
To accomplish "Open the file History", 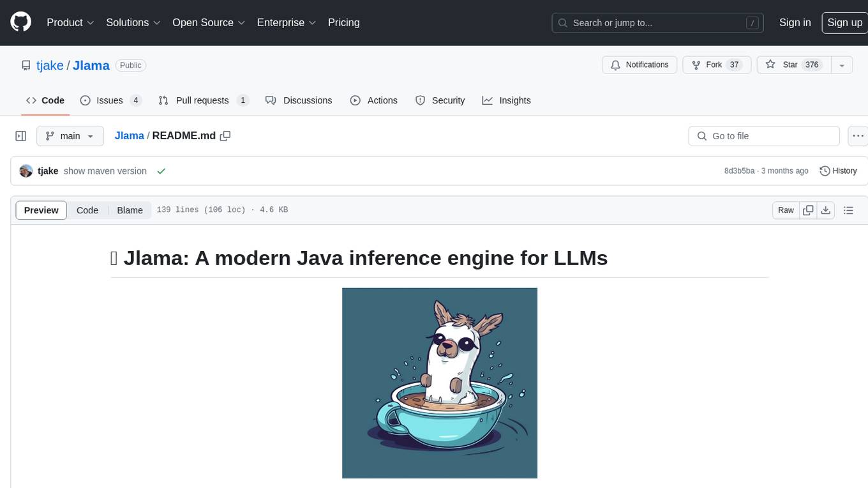I will point(838,171).
